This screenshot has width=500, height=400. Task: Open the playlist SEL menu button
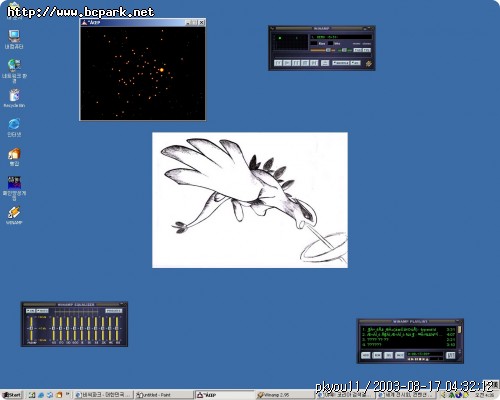pyautogui.click(x=388, y=355)
